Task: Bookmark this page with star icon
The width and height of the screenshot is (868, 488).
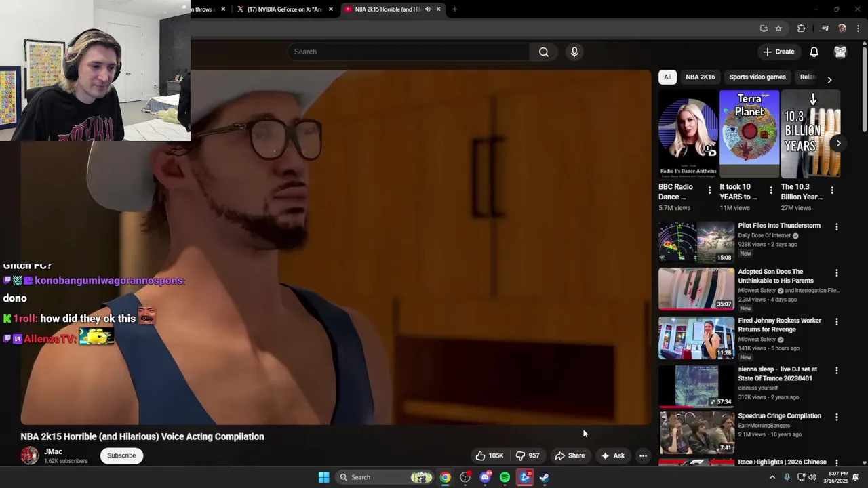Action: 778,28
